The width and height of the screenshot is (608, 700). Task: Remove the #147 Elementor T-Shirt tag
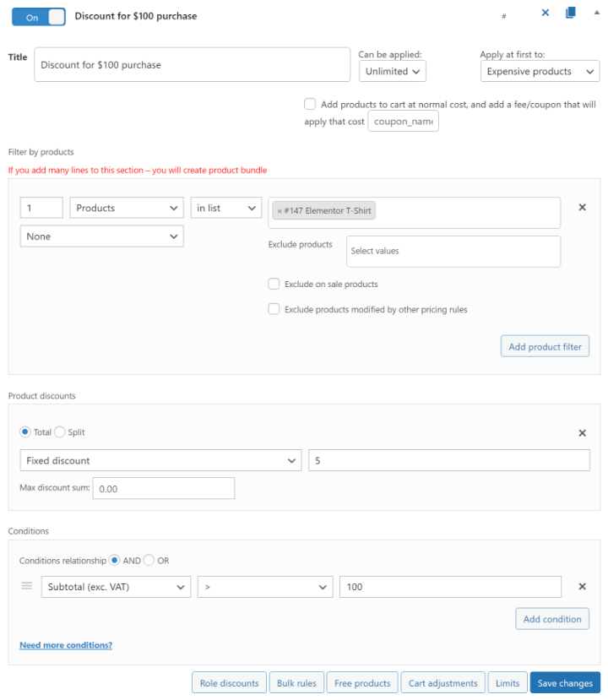point(280,211)
